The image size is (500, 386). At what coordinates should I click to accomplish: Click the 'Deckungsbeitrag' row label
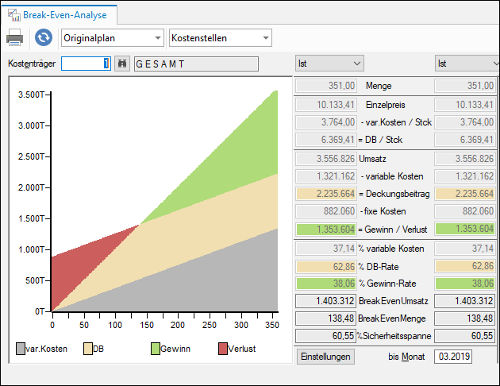[x=398, y=194]
